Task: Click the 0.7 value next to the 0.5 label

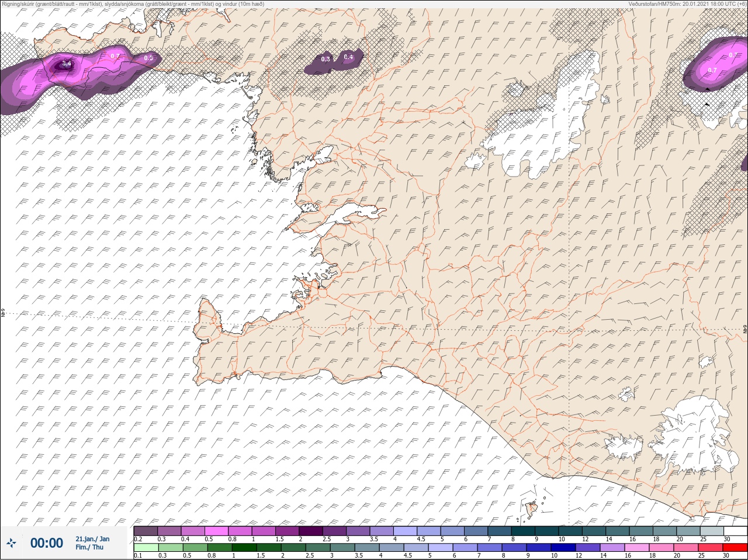Action: (x=115, y=56)
